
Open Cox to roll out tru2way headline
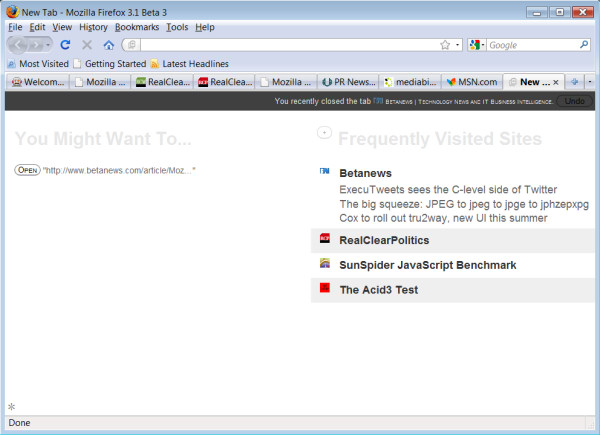[x=443, y=218]
